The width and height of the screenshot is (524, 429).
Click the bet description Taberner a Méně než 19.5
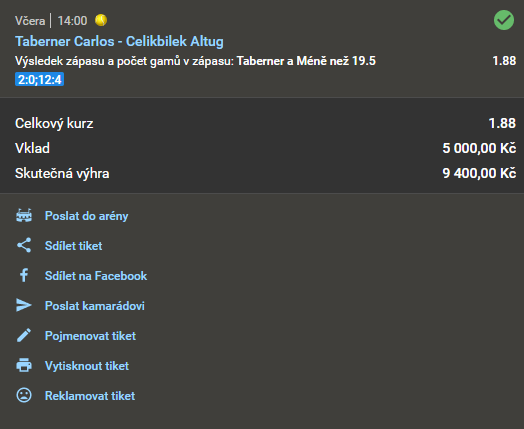[x=306, y=61]
